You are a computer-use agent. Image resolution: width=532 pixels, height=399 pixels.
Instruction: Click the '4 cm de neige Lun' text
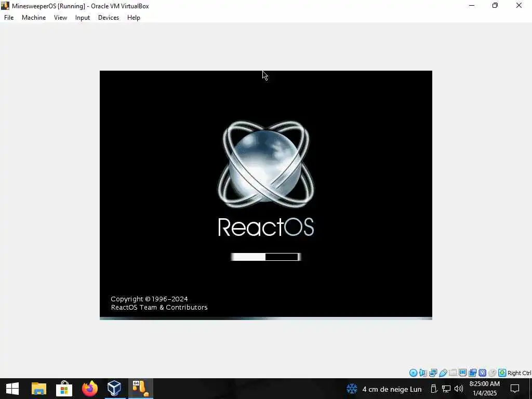pyautogui.click(x=392, y=389)
